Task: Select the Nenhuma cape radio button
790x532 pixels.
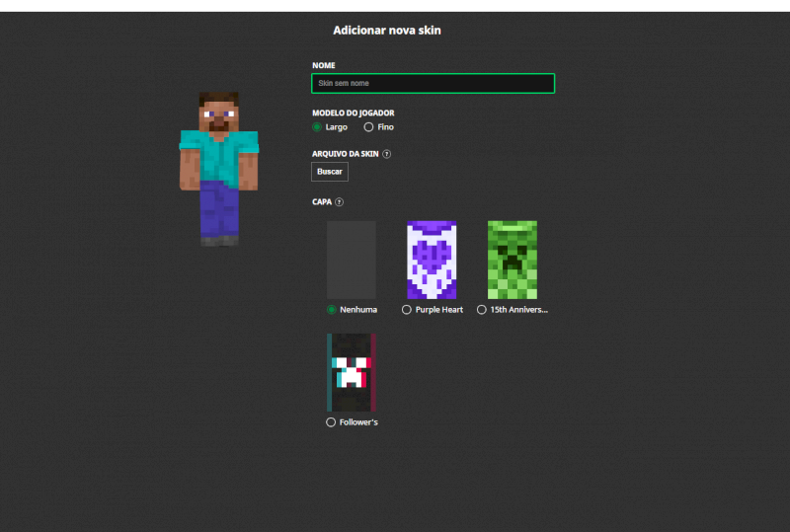Action: tap(332, 310)
